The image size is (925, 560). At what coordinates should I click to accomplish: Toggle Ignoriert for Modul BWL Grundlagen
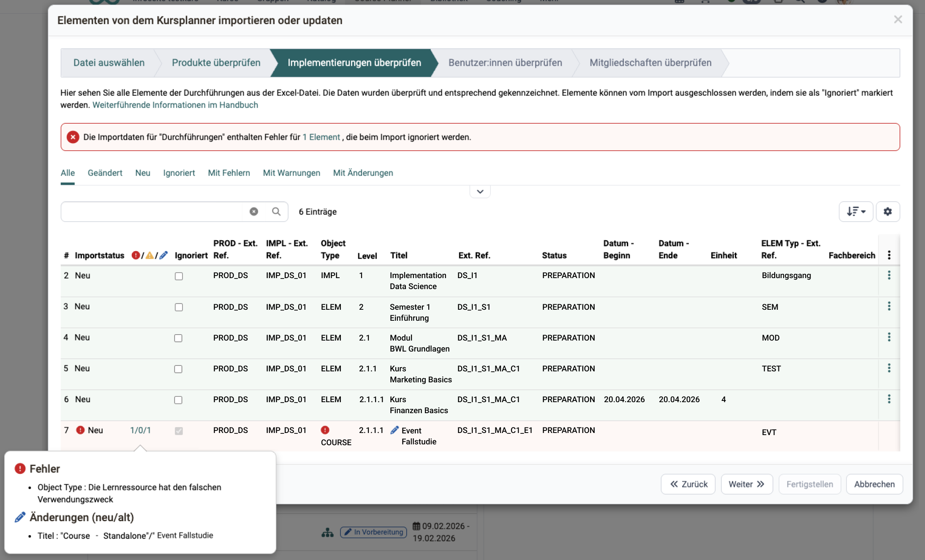(179, 338)
